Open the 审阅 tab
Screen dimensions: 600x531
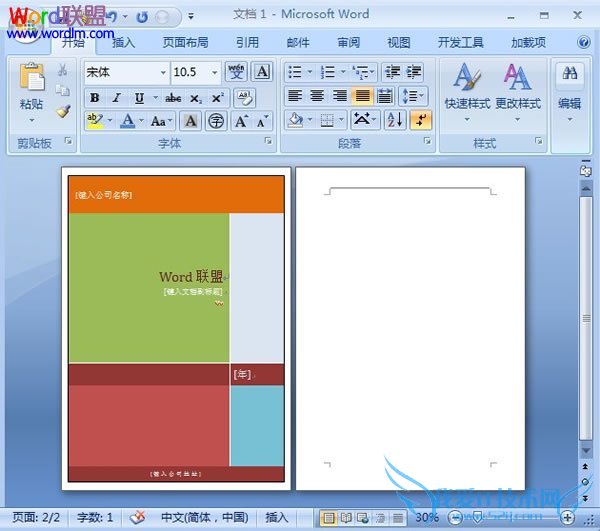pyautogui.click(x=349, y=42)
